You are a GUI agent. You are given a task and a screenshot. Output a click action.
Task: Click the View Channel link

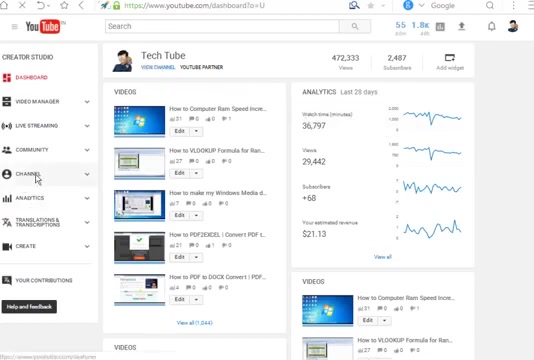(158, 67)
